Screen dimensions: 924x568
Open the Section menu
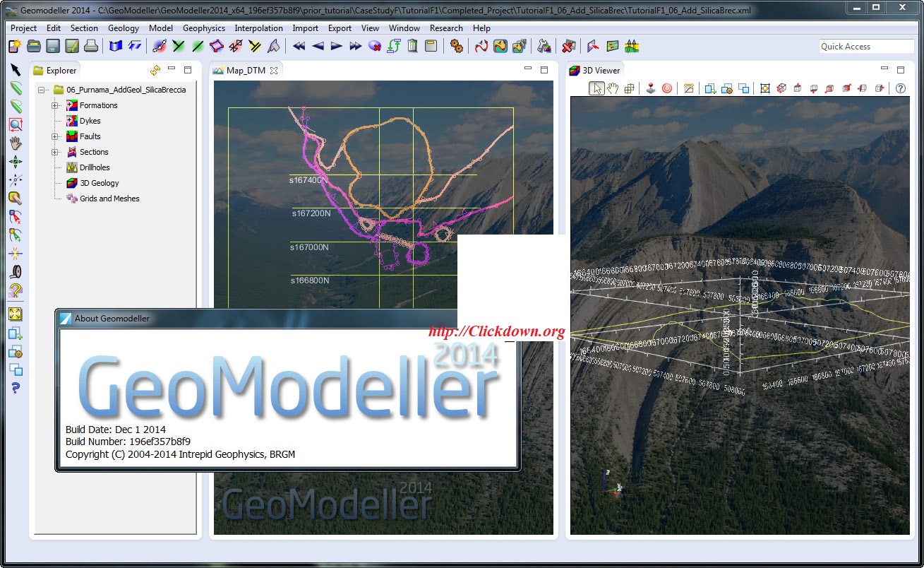click(84, 28)
